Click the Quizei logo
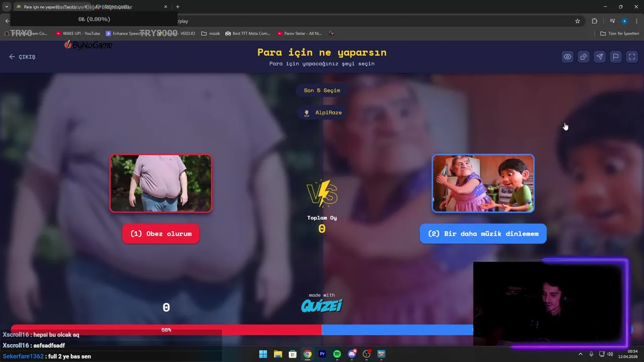The height and width of the screenshot is (362, 644). (322, 306)
